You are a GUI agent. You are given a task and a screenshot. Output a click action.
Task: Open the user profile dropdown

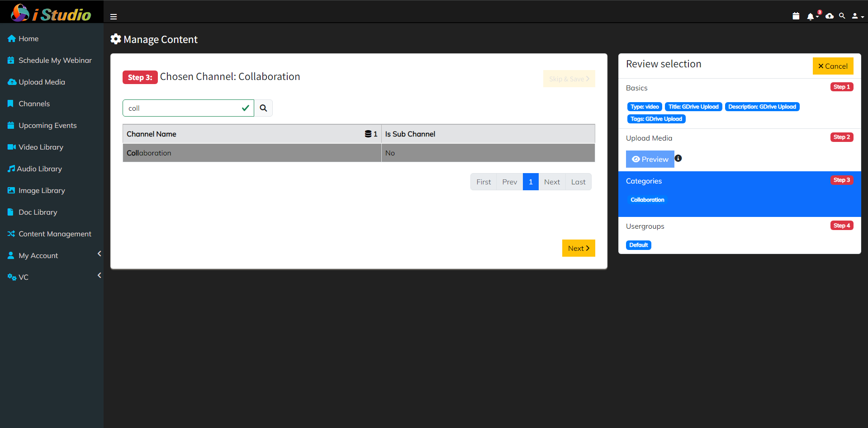pos(857,16)
